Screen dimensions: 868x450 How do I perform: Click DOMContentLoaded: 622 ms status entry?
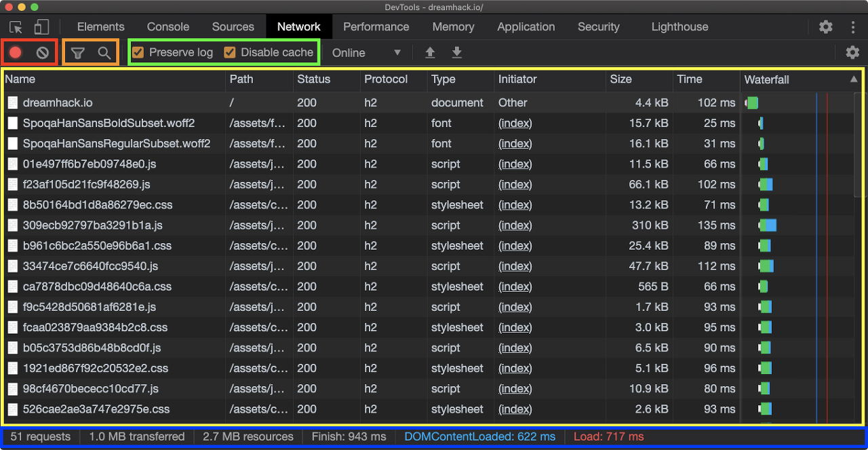[x=480, y=436]
